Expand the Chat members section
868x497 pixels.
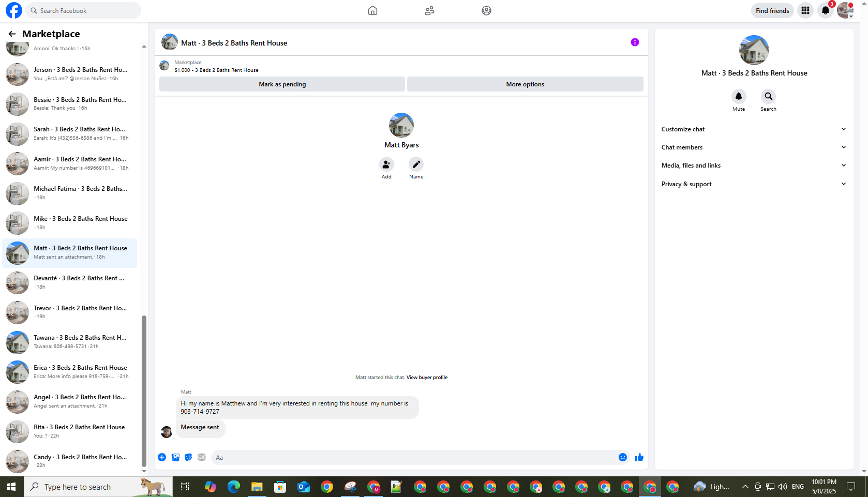tap(754, 147)
